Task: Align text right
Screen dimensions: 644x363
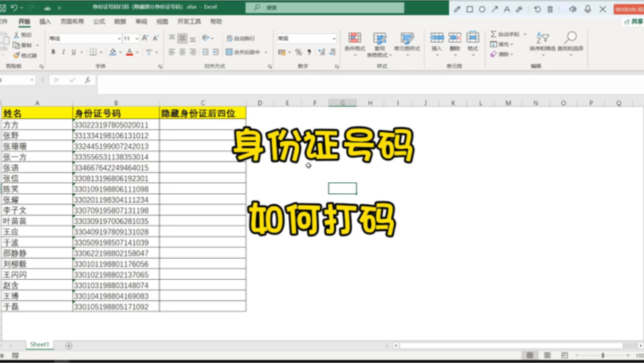Action: 193,52
